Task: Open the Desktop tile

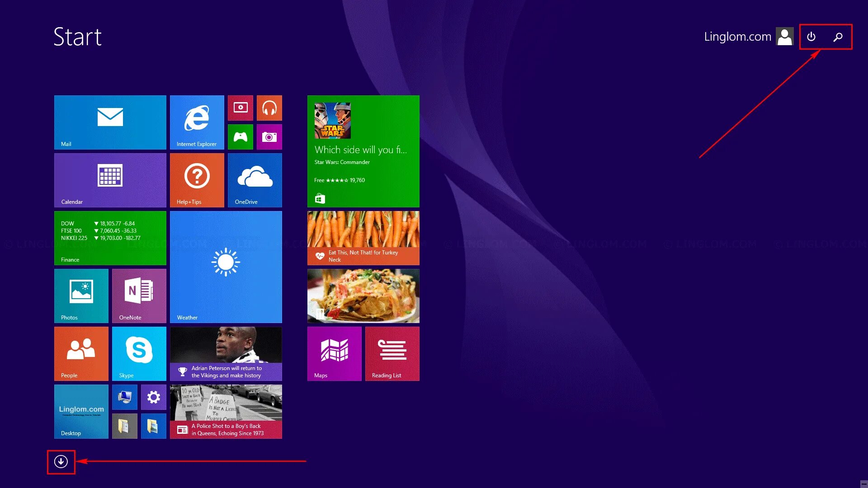Action: coord(81,411)
